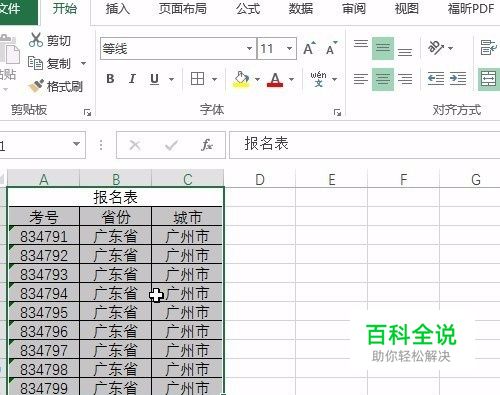
Task: Switch to the Data (数据) tab
Action: tap(301, 9)
